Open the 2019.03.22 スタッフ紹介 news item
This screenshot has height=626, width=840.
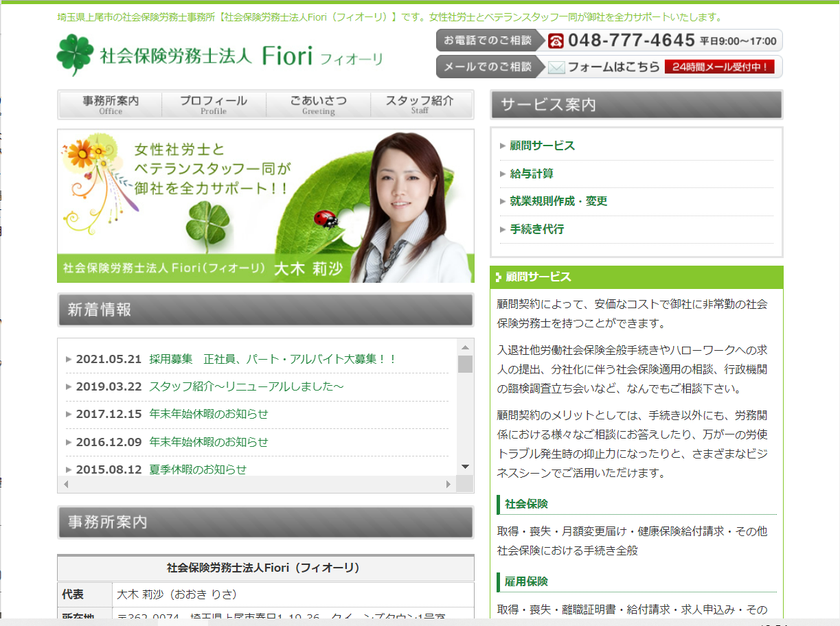click(x=246, y=386)
